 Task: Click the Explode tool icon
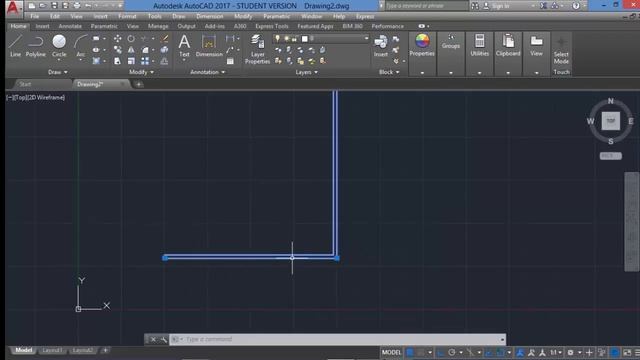(164, 50)
